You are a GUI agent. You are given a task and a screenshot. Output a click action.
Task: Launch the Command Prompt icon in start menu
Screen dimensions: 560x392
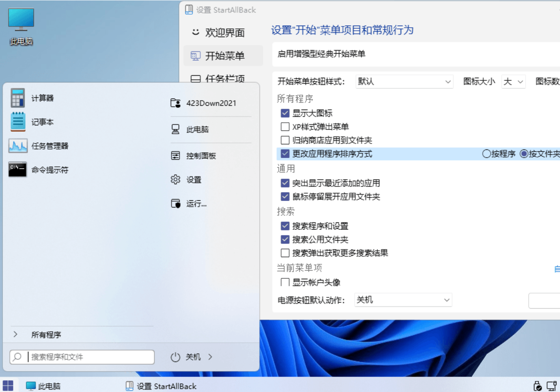click(x=18, y=170)
